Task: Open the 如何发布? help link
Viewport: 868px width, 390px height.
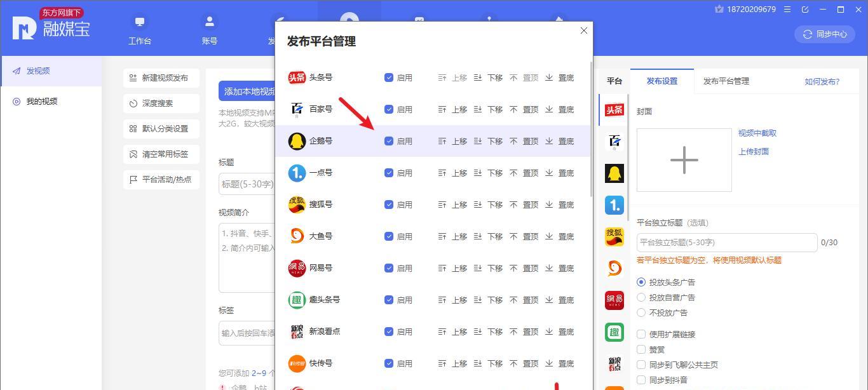Action: [x=822, y=81]
